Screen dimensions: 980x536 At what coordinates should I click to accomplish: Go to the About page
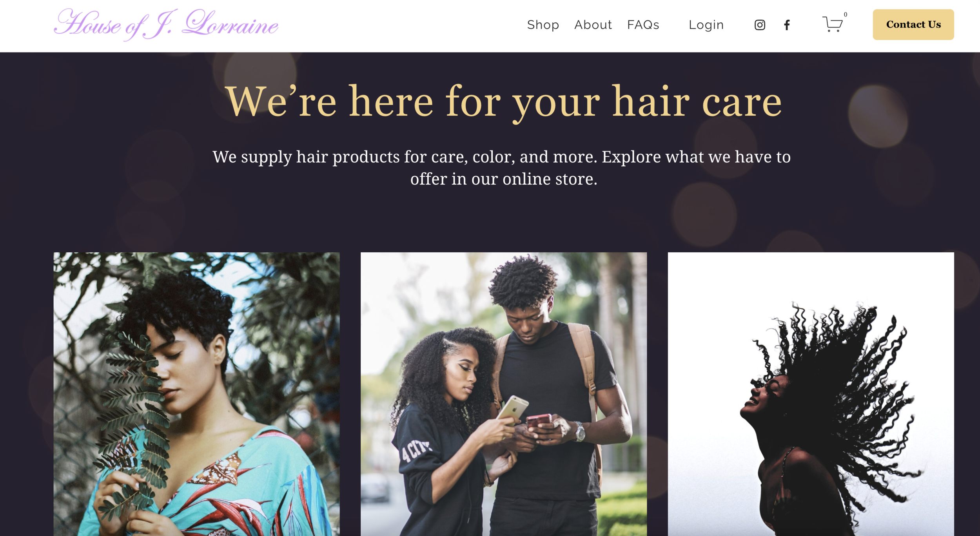[593, 25]
